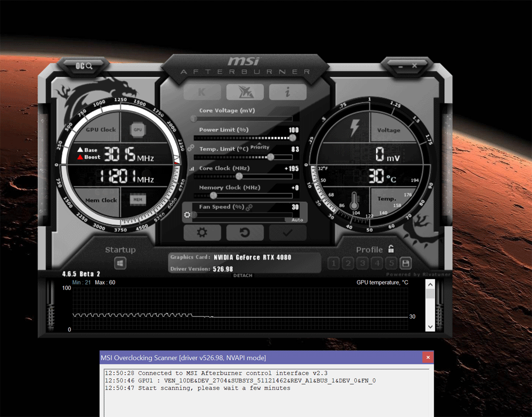Click the Power Limit value 100
The image size is (532, 417).
[294, 130]
